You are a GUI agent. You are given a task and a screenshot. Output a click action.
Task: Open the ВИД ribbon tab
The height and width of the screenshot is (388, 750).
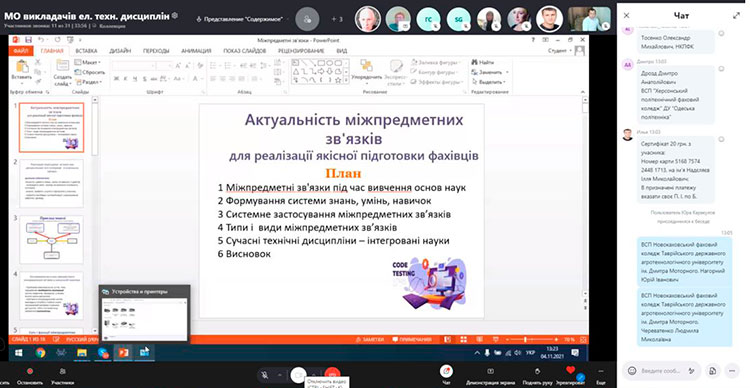coord(342,51)
